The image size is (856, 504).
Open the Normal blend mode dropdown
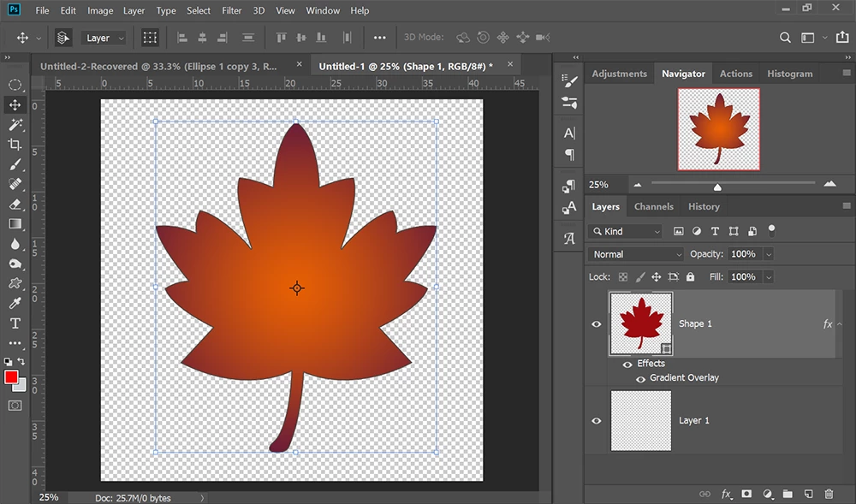click(x=636, y=254)
